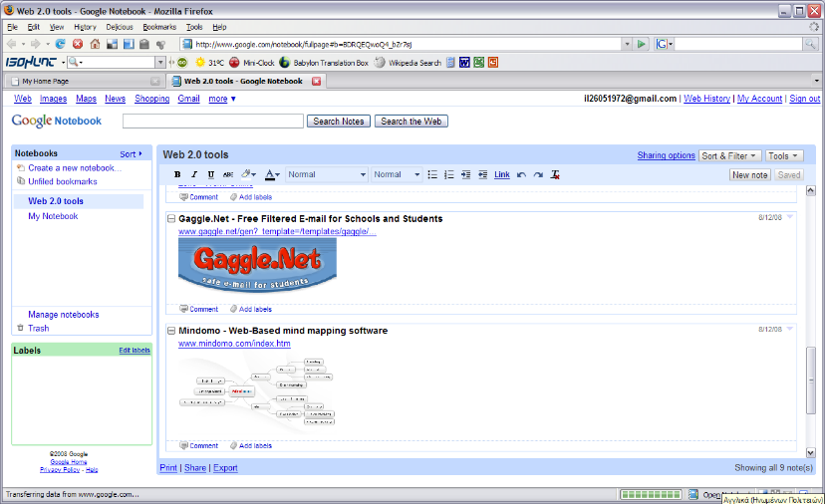
Task: Go to browser home page
Action: coord(95,44)
